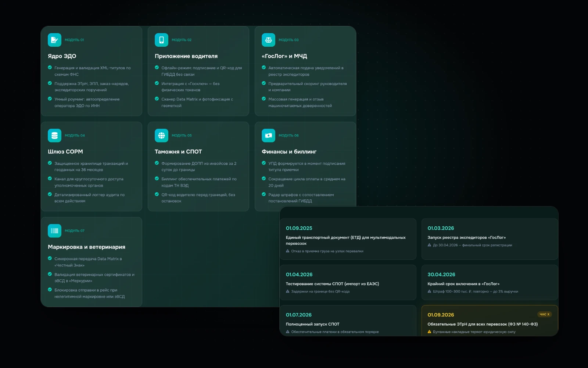
Task: Click 'Запуск реестра экспедиторов «ГосЛог»' title
Action: tap(466, 237)
